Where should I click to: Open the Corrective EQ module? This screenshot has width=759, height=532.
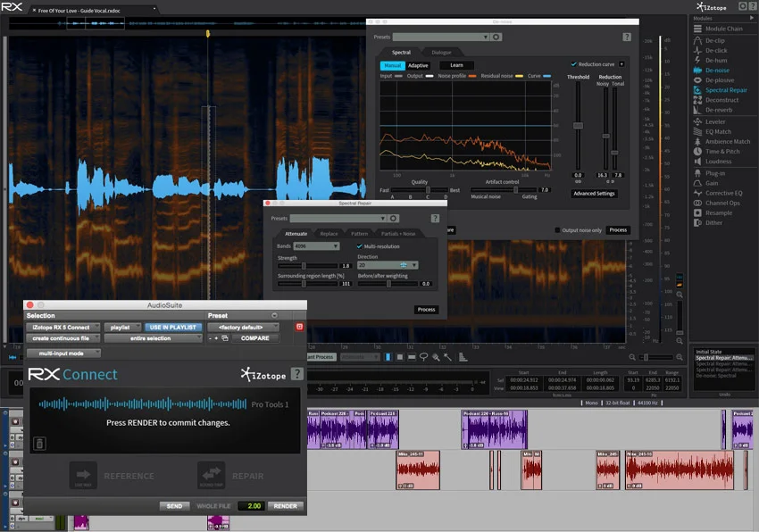[723, 193]
